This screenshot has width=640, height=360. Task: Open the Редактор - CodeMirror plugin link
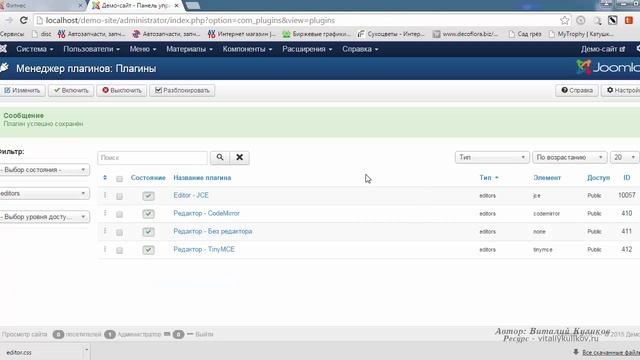[x=206, y=213]
